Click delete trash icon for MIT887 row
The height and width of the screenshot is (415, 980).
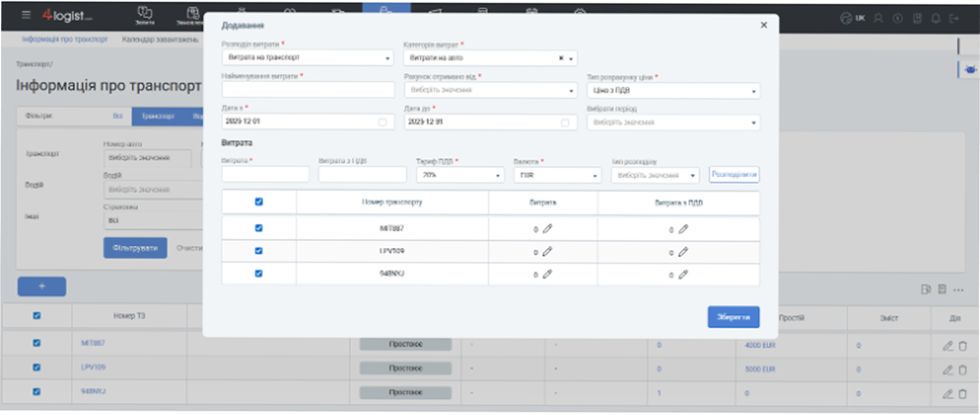pos(963,346)
